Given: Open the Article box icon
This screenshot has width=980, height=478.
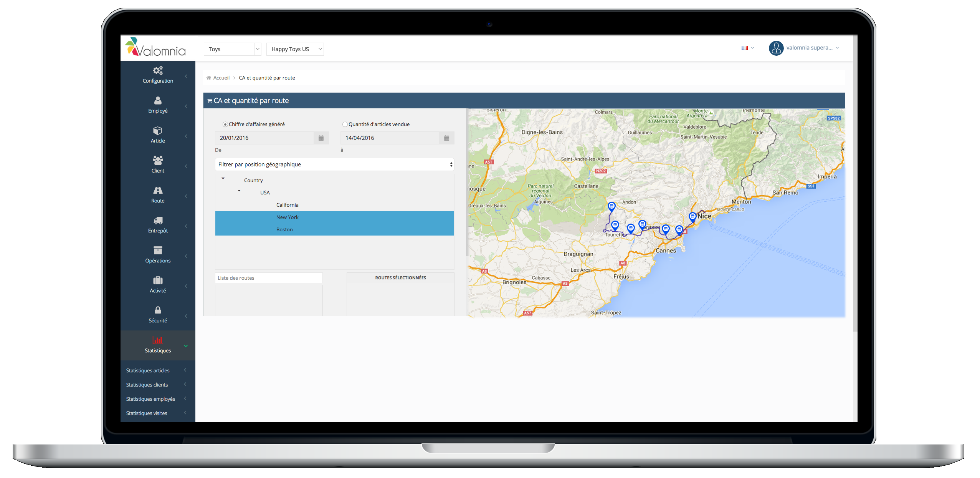Looking at the screenshot, I should tap(158, 130).
